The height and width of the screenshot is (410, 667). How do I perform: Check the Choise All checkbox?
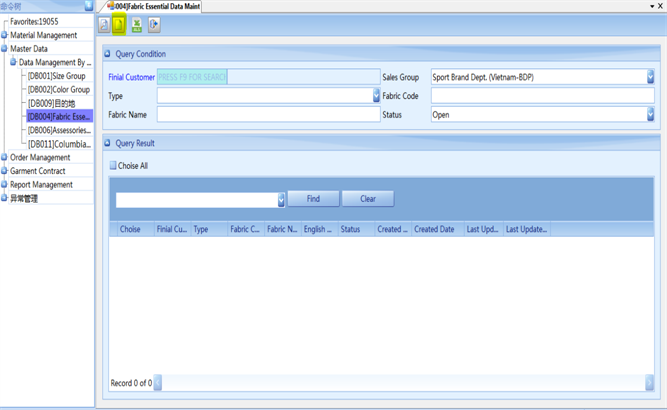(113, 166)
